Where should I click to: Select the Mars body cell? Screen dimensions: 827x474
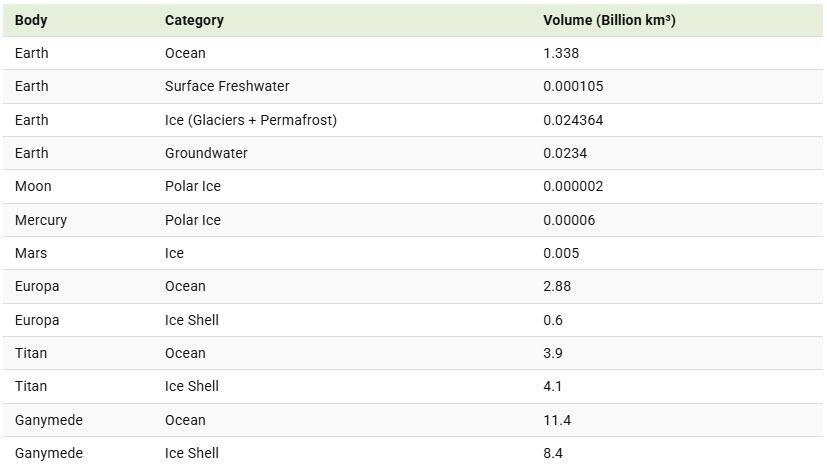[31, 253]
